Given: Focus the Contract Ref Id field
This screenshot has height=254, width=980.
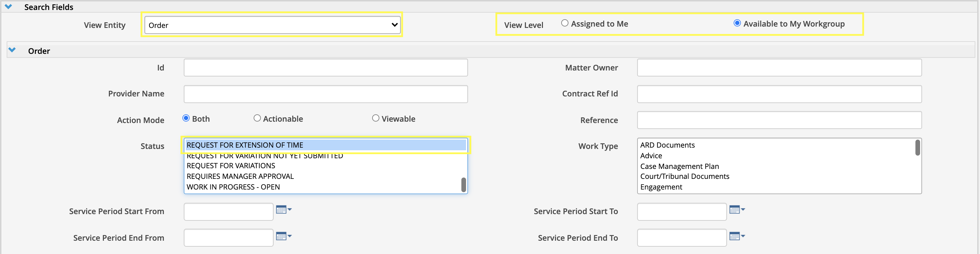Looking at the screenshot, I should [779, 94].
